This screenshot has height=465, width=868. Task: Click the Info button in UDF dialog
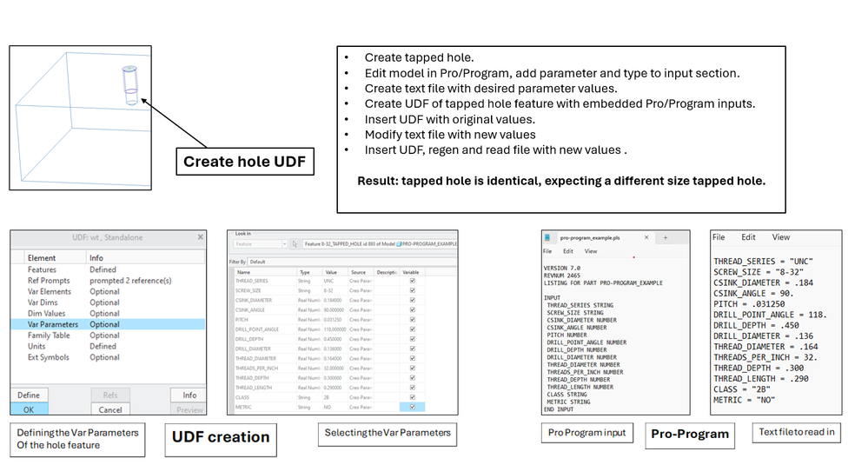189,395
